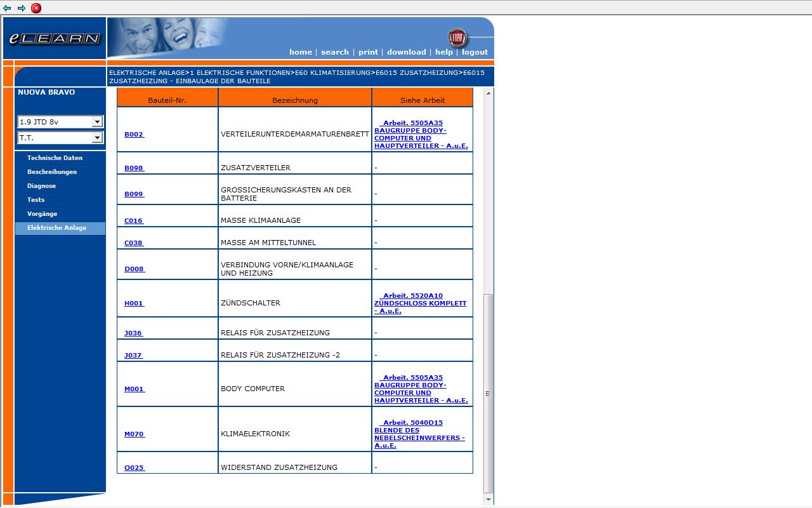812x508 pixels.
Task: Open the Technische Daten menu item
Action: coord(55,158)
